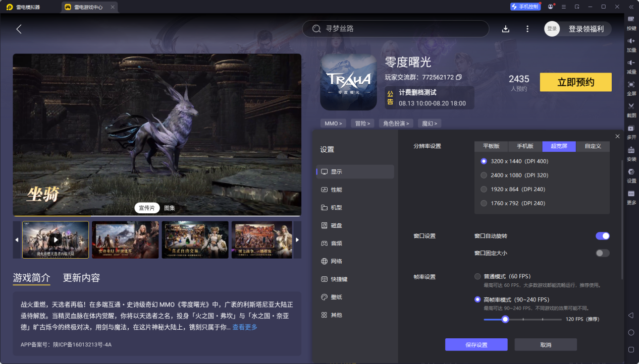
Task: Click the yellow 立即预约 button
Action: point(575,82)
